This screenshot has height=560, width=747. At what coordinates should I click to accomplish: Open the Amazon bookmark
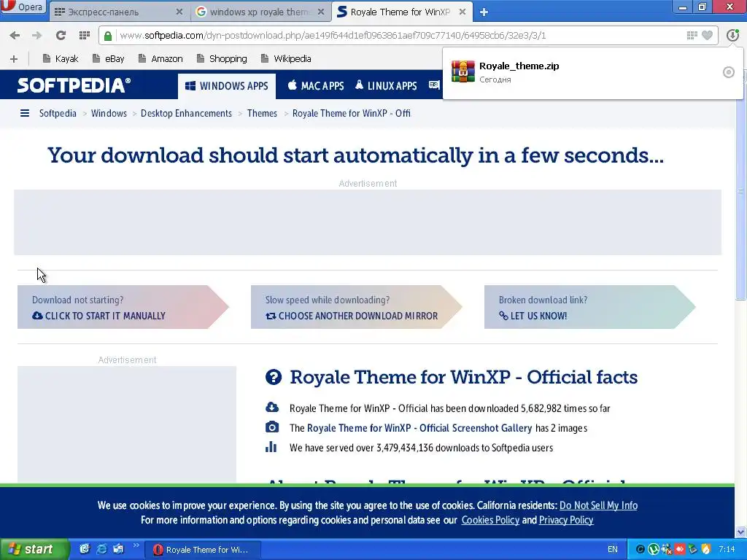160,58
